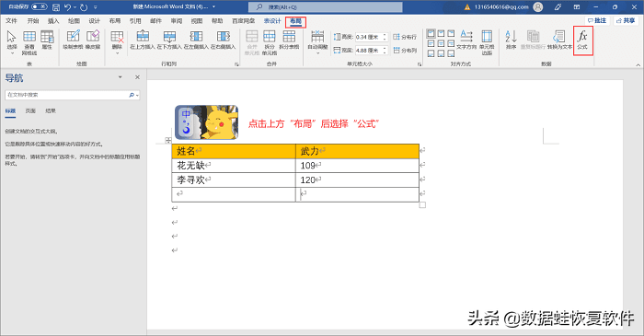Viewport: 644px width, 336px height.
Task: Open the 自动调整 autofit dropdown
Action: click(317, 42)
